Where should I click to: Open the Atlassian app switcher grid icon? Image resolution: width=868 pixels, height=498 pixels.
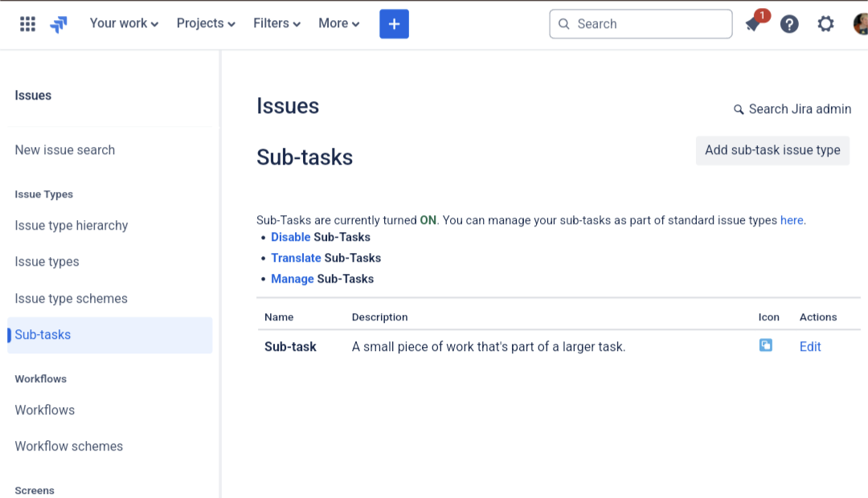(27, 23)
